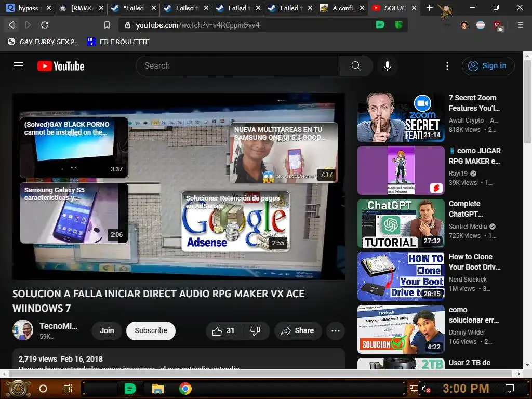This screenshot has height=399, width=532.
Task: Open YouTube guide hamburger menu
Action: pos(19,66)
